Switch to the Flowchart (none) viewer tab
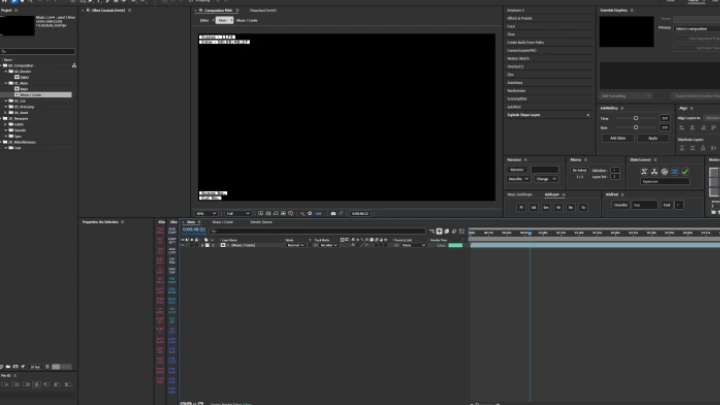This screenshot has height=405, width=720. coord(263,10)
